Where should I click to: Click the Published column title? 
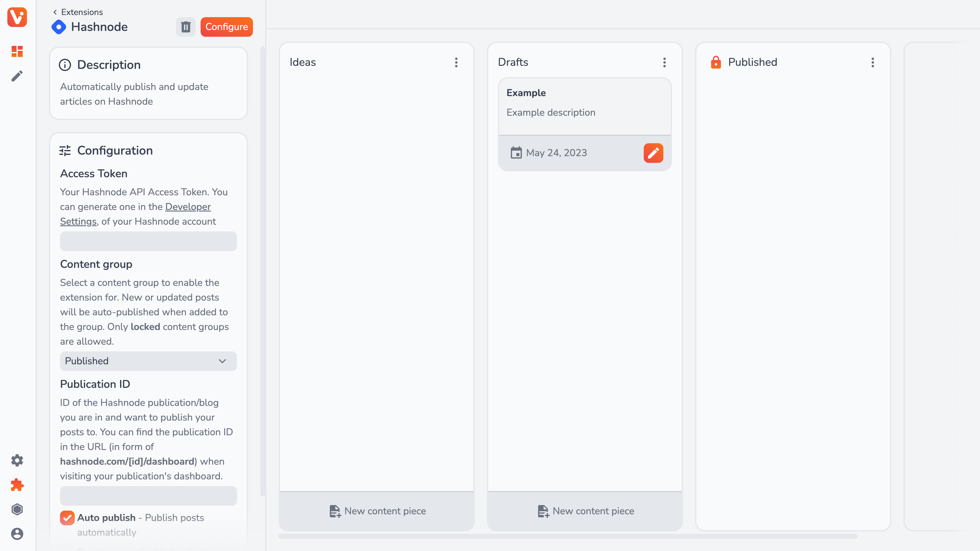coord(752,62)
